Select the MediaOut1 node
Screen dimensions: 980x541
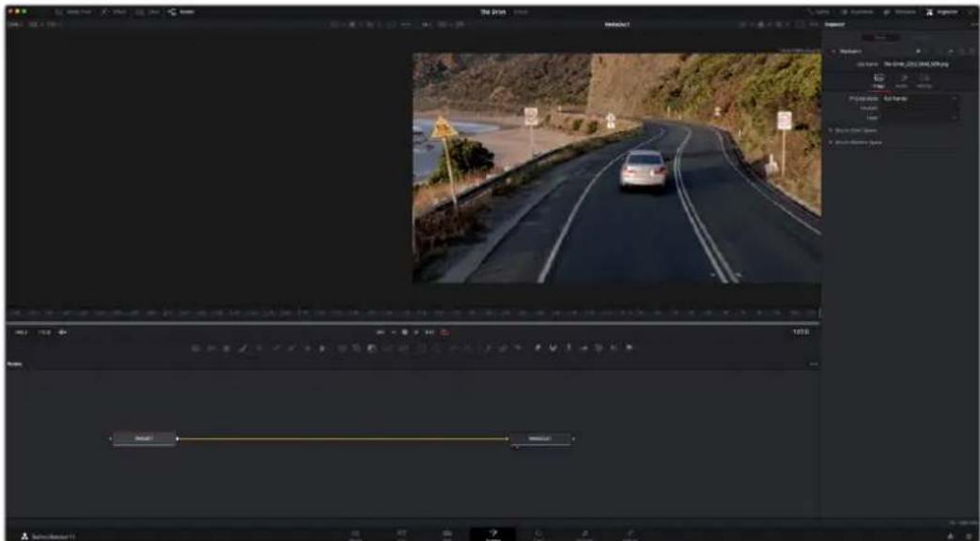point(540,439)
